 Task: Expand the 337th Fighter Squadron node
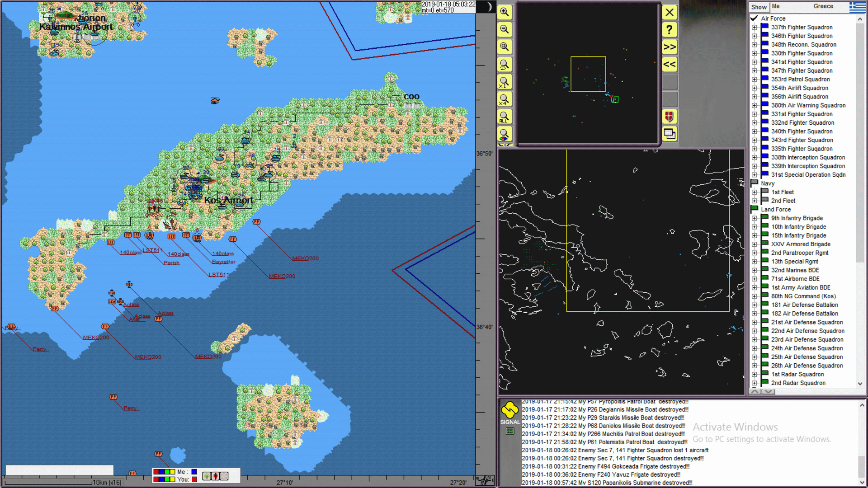(754, 28)
